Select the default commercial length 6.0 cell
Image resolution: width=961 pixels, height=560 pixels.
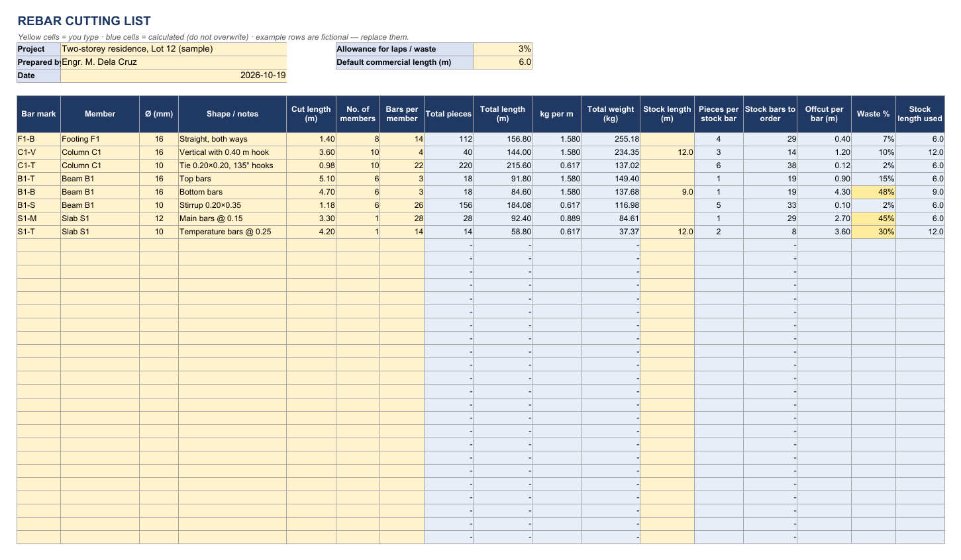[x=503, y=62]
